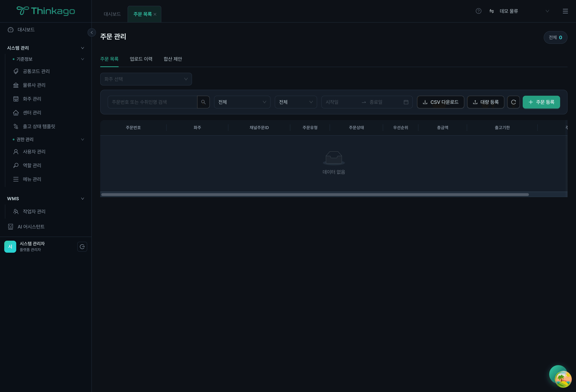Screen dimensions: 576x392
Task: Open the 화주 선택 dropdown
Action: [146, 79]
